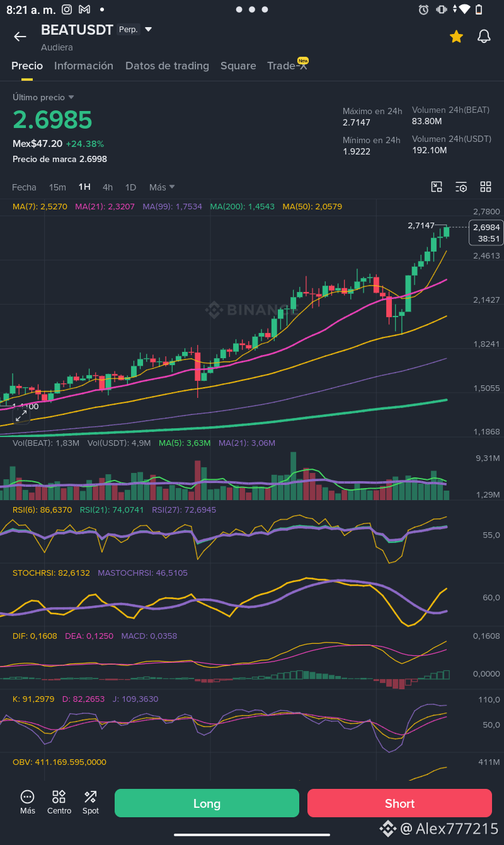Click the Perp. contract type badge
Image resolution: width=504 pixels, height=845 pixels.
tap(129, 29)
